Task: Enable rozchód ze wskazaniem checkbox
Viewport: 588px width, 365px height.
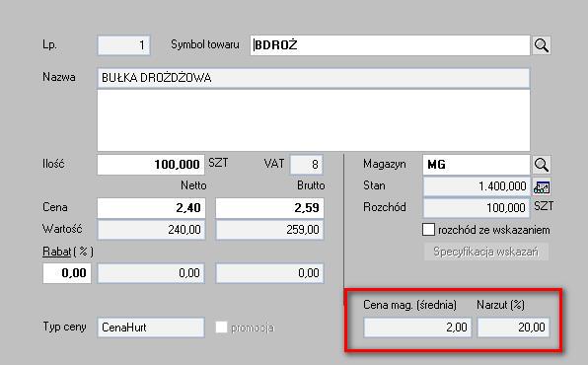Action: pos(428,230)
